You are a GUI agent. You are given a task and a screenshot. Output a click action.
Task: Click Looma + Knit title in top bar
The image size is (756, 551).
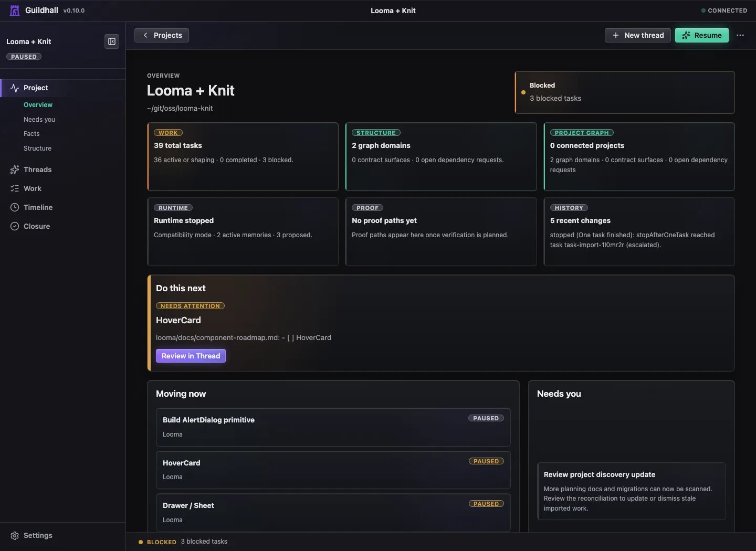[393, 10]
